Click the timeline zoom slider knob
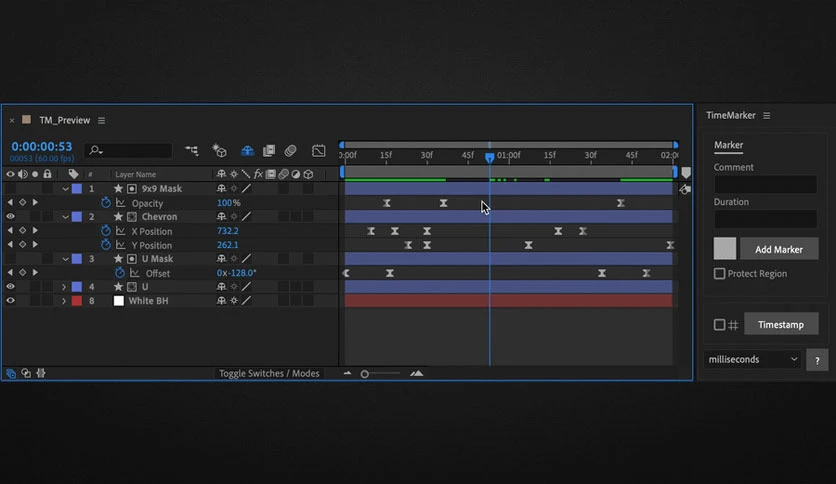 pos(365,374)
